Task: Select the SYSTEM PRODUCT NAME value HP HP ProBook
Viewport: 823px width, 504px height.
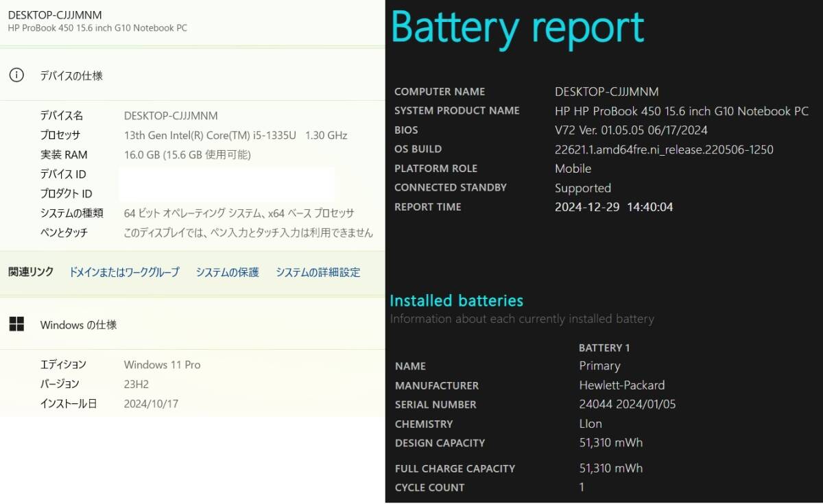Action: pyautogui.click(x=682, y=111)
